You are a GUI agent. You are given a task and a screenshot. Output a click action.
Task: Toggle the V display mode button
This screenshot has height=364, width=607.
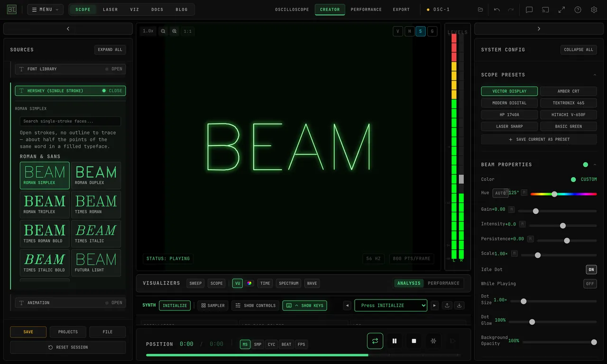[x=398, y=31]
